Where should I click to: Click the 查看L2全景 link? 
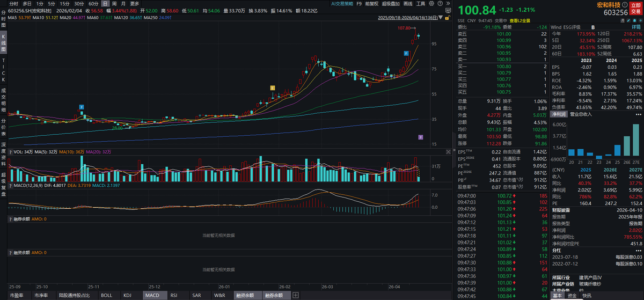point(520,20)
